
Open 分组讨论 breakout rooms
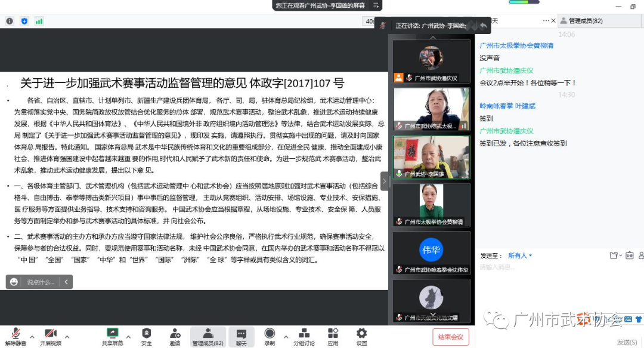point(304,337)
